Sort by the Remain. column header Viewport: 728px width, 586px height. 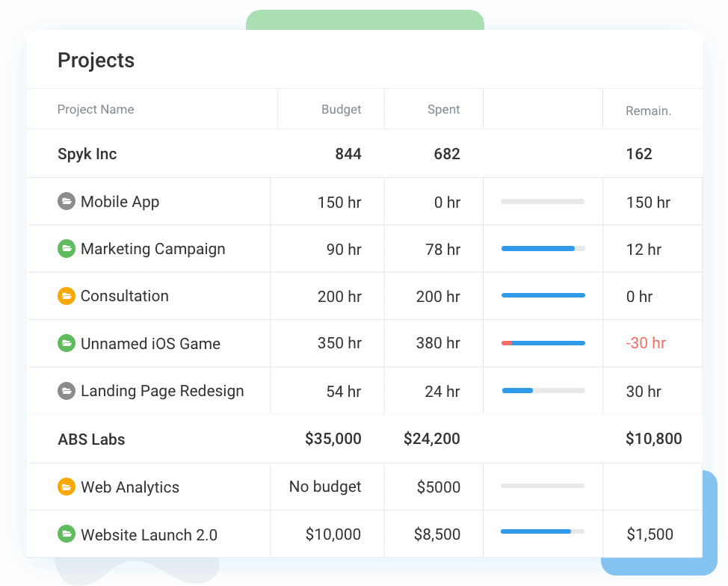coord(648,111)
